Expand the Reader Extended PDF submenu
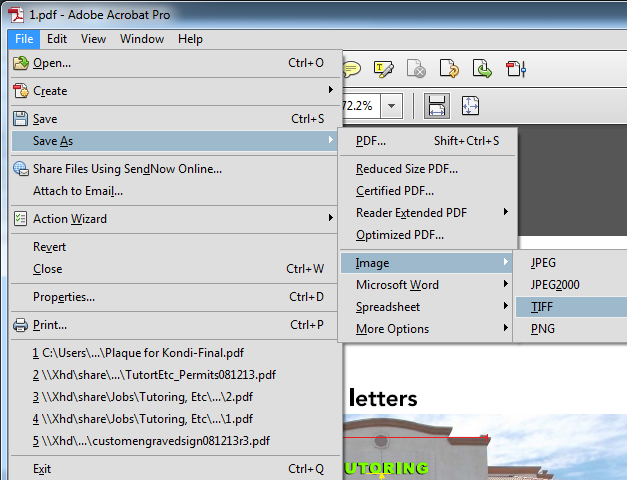The height and width of the screenshot is (480, 627). point(506,212)
